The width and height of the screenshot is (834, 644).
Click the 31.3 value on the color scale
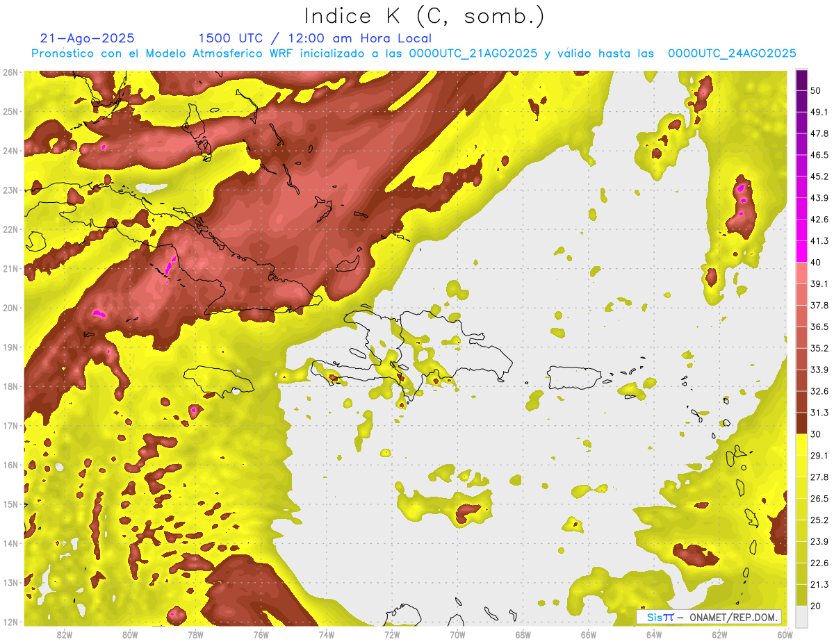click(x=819, y=413)
